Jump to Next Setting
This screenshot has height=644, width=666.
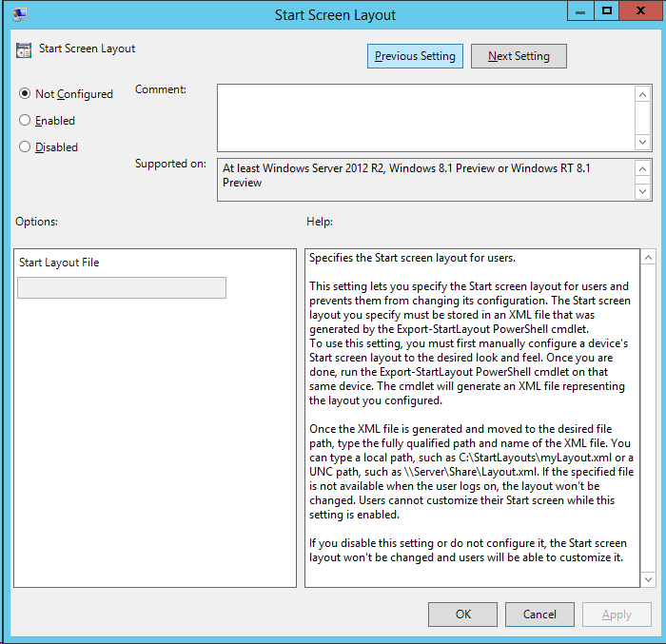(x=519, y=56)
